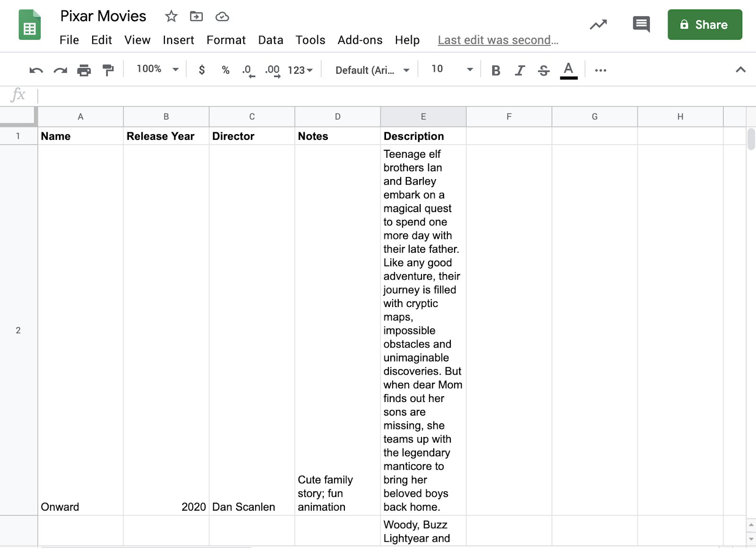
Task: Open the Last edit was seconds link
Action: (498, 40)
